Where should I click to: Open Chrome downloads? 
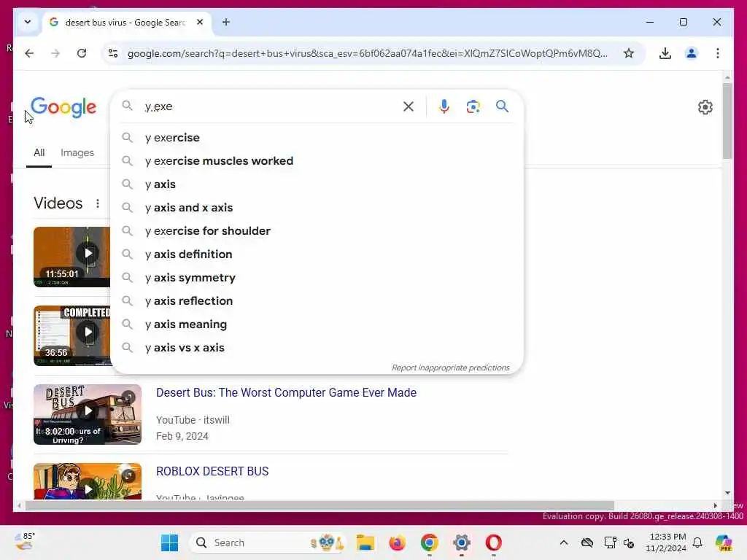click(x=665, y=53)
